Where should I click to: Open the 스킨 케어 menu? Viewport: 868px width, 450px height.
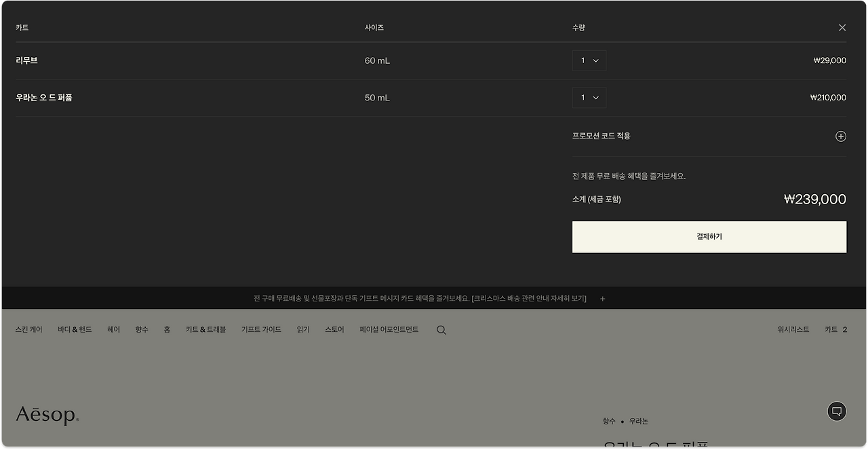[27, 329]
